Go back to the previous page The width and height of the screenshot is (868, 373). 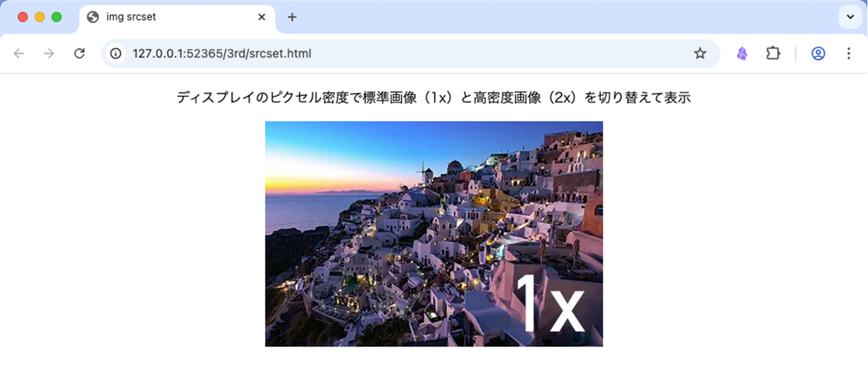click(x=19, y=54)
